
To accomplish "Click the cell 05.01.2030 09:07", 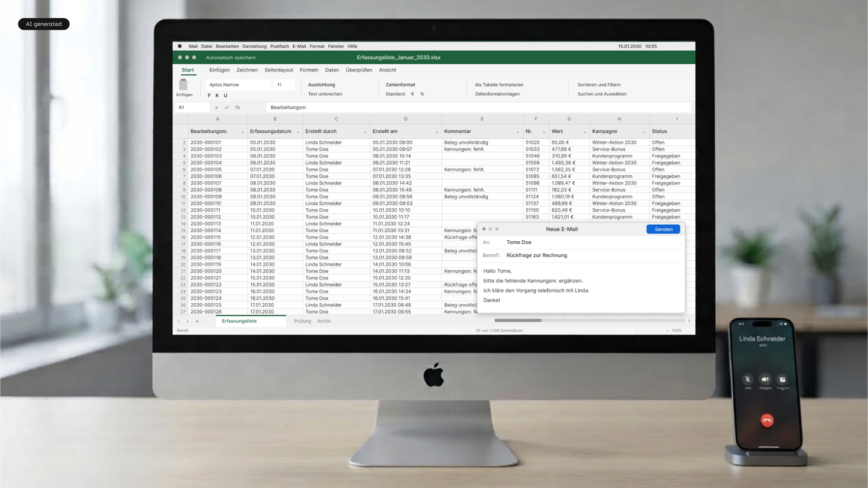I will [x=406, y=149].
